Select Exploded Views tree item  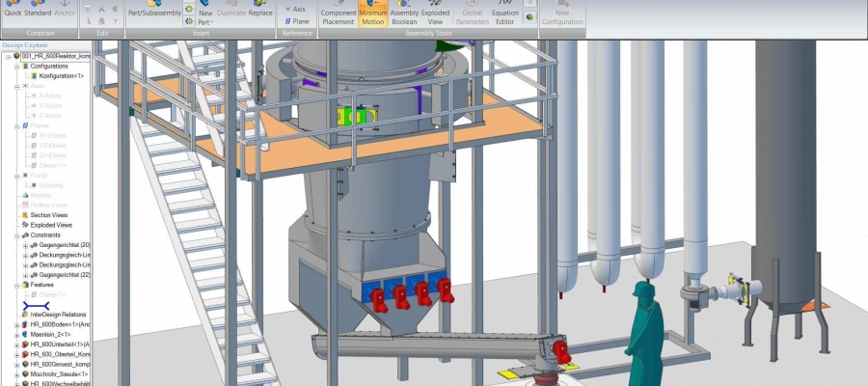click(x=51, y=225)
